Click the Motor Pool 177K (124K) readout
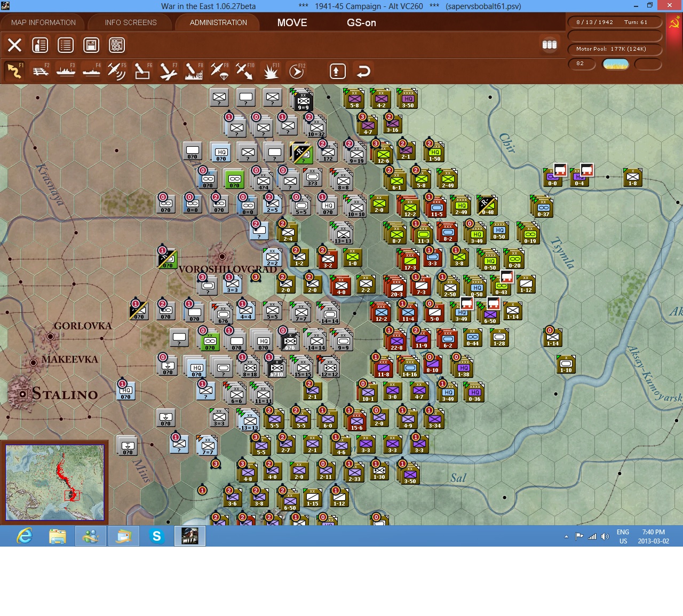683x616 pixels. (615, 49)
